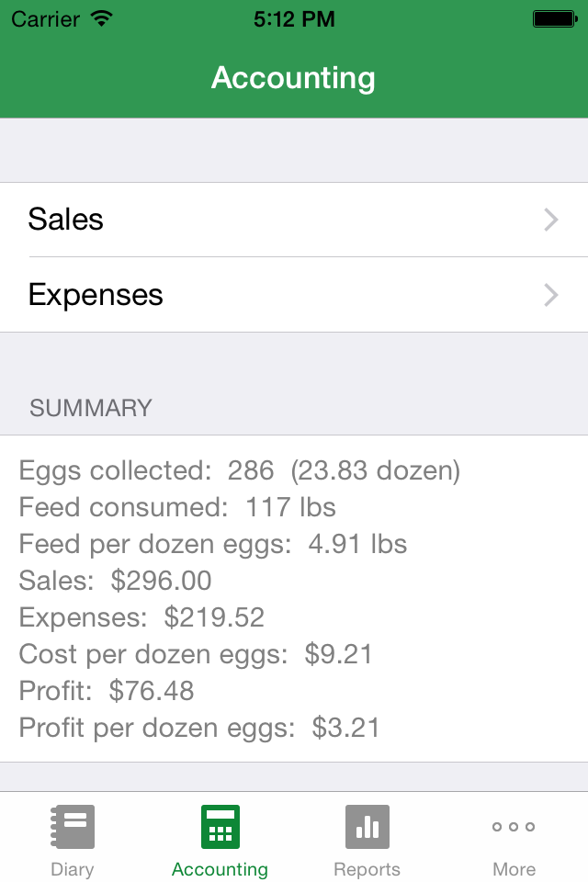Switch to the Diary tab label
The image size is (588, 882).
pos(73,869)
